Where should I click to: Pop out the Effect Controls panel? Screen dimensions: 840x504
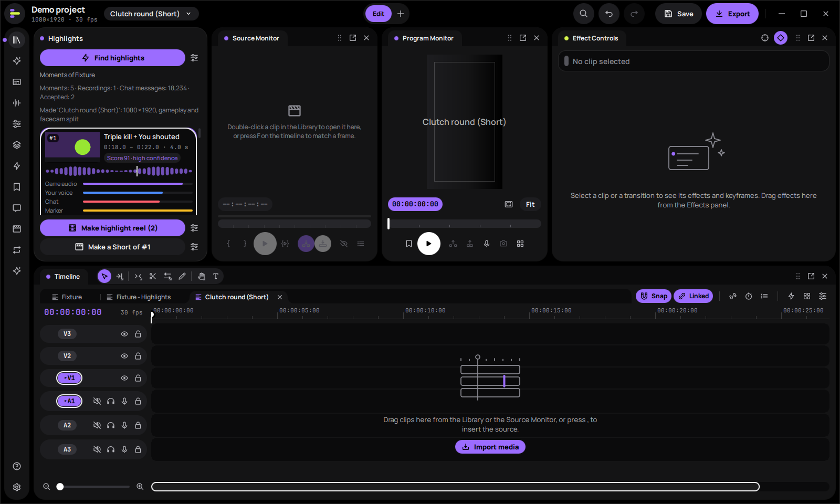click(x=811, y=38)
